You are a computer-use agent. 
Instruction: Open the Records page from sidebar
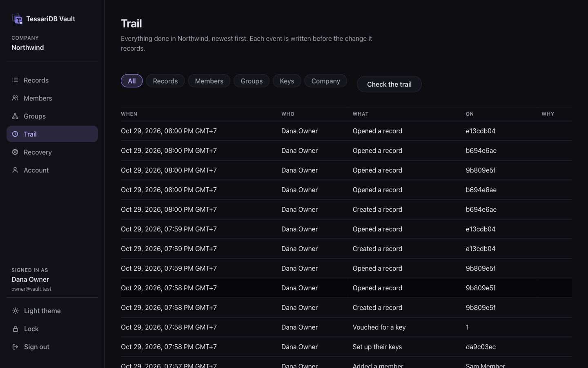coord(52,80)
